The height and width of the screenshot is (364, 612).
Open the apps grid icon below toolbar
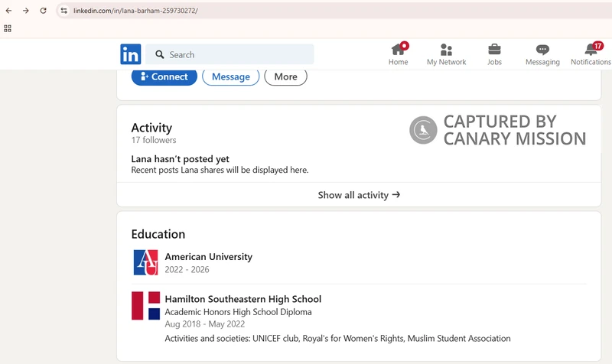8,28
